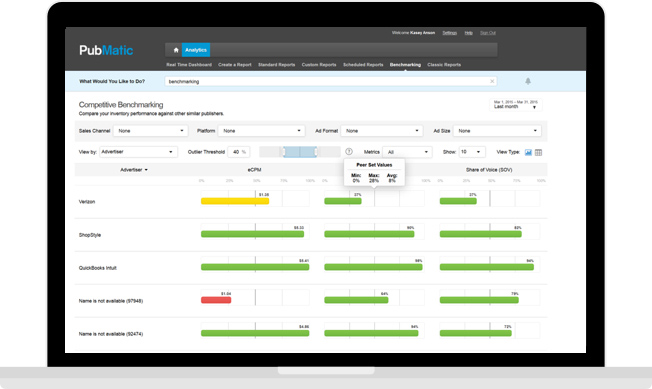Open the Sales Channel dropdown
The image size is (652, 389).
pos(151,131)
